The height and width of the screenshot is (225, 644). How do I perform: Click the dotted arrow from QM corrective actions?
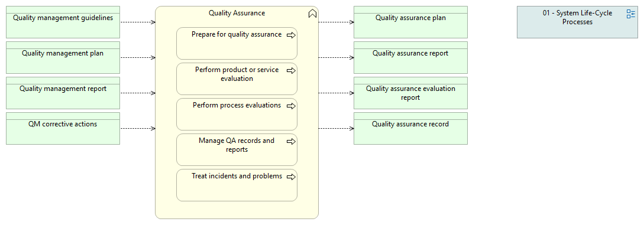tap(138, 128)
